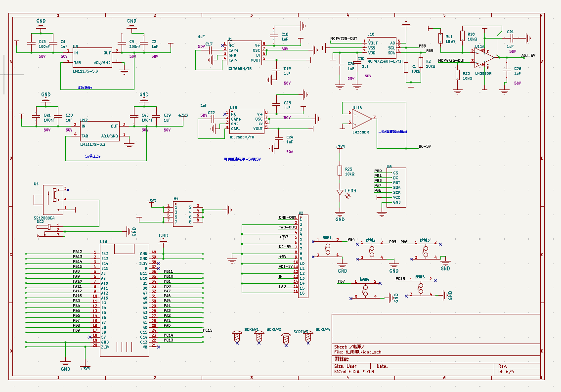The height and width of the screenshot is (392, 561).
Task: Click 'Sheet: /电源/' in title block
Action: tap(349, 347)
